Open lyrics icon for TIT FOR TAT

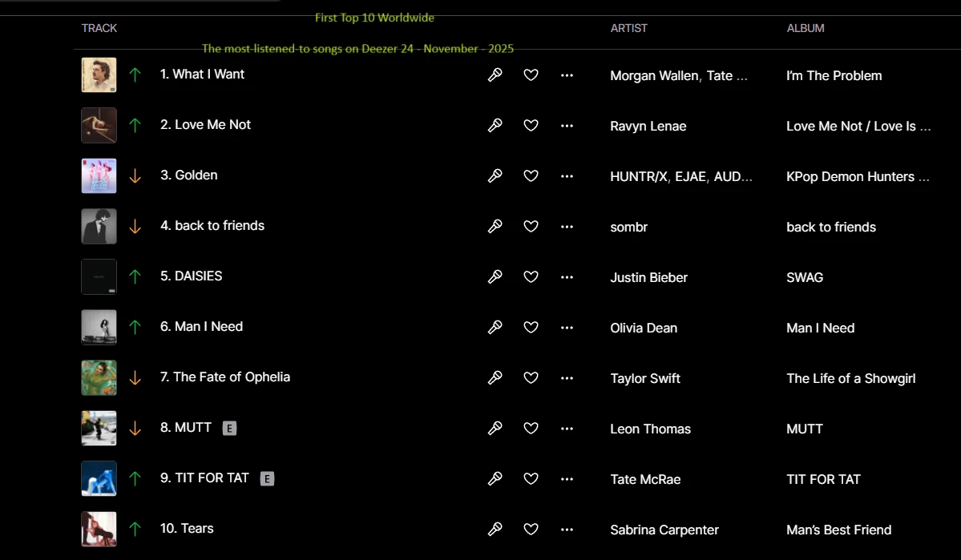click(495, 478)
